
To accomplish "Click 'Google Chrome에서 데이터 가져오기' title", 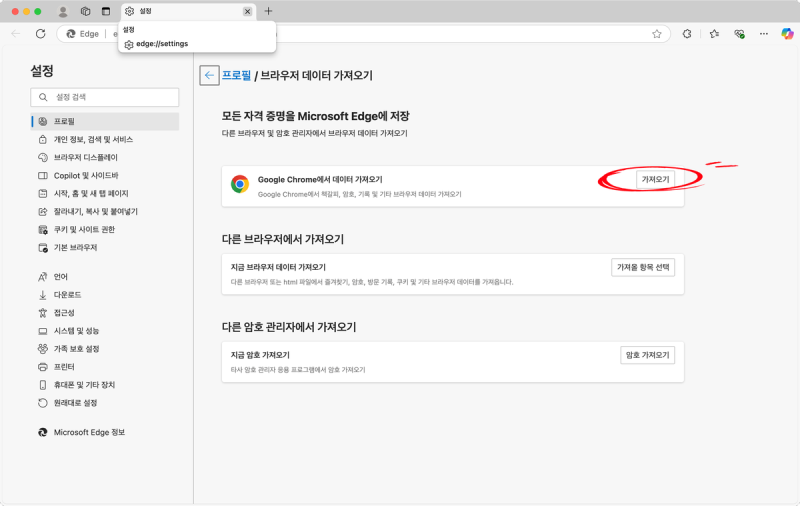I will 320,180.
